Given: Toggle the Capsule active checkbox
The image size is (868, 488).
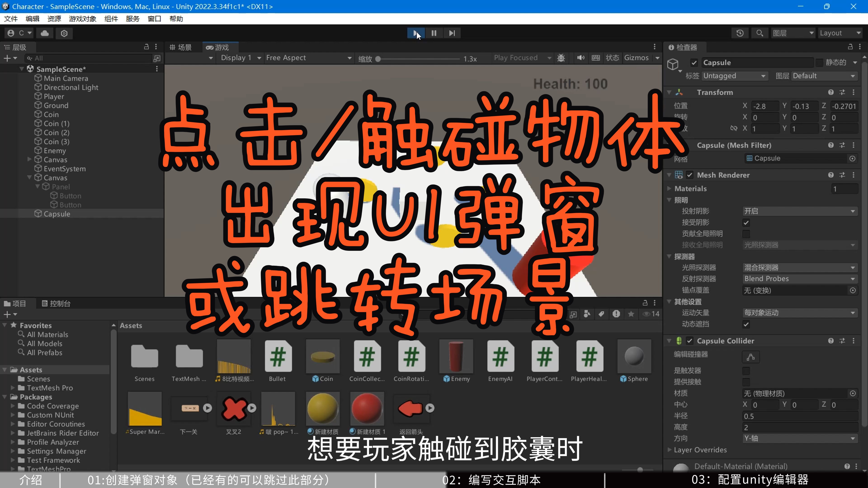Looking at the screenshot, I should click(x=694, y=63).
